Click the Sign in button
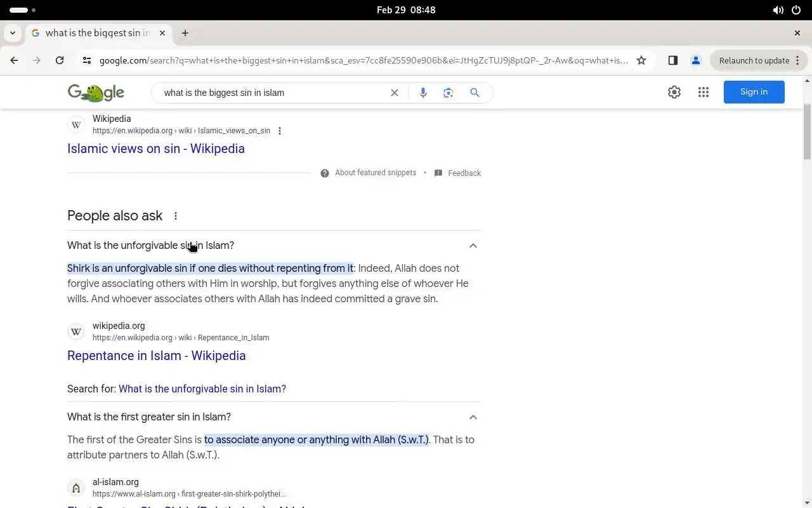The height and width of the screenshot is (508, 812). click(x=754, y=92)
